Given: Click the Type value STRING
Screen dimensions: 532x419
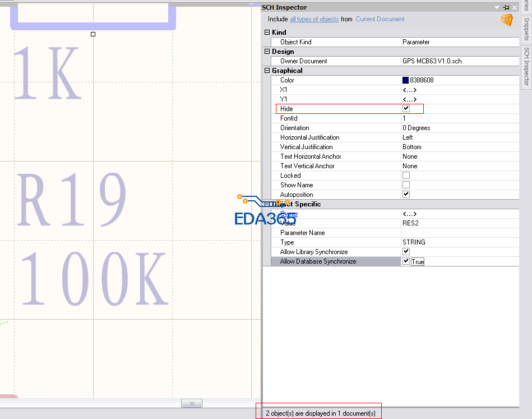Looking at the screenshot, I should tap(460, 242).
